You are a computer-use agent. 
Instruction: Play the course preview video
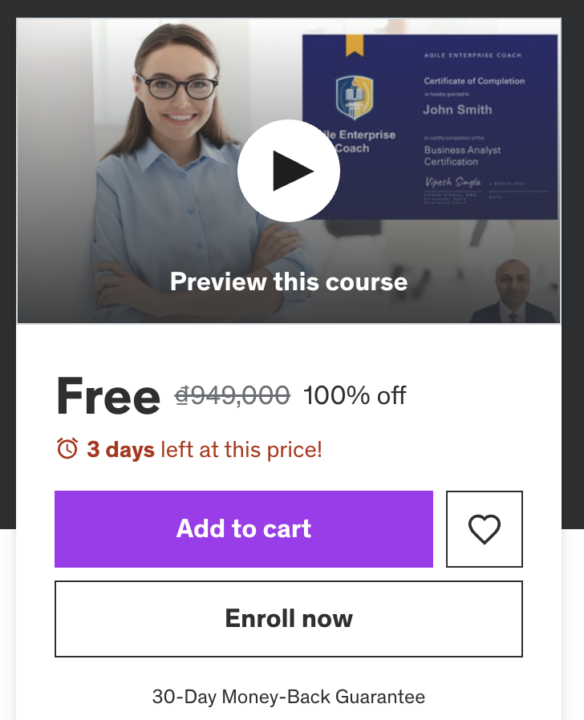(x=288, y=171)
